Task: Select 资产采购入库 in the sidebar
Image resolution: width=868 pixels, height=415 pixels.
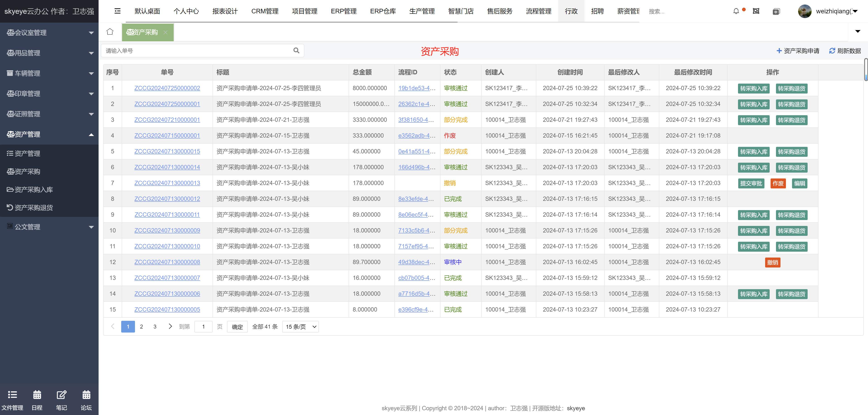Action: point(34,190)
